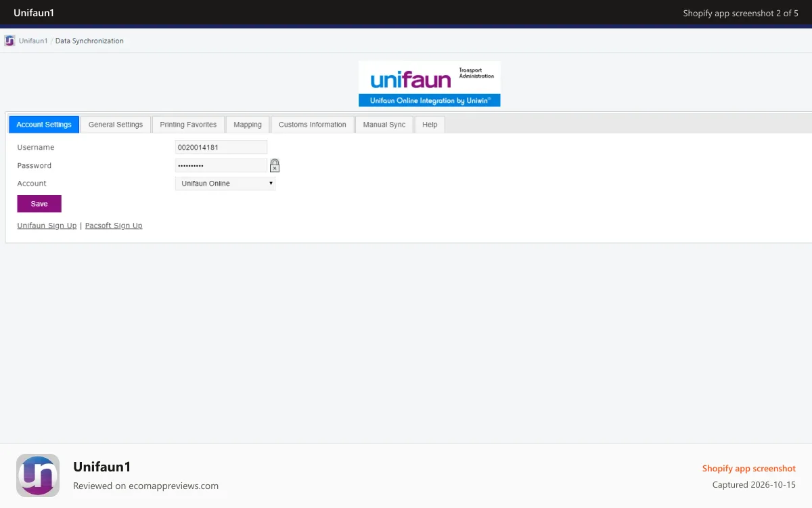
Task: Click the screenshot 2 of 5 header text
Action: 741,13
